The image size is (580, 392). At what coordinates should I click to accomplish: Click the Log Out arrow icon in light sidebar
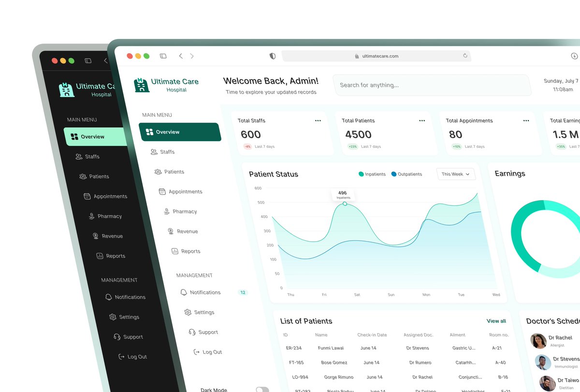click(196, 352)
